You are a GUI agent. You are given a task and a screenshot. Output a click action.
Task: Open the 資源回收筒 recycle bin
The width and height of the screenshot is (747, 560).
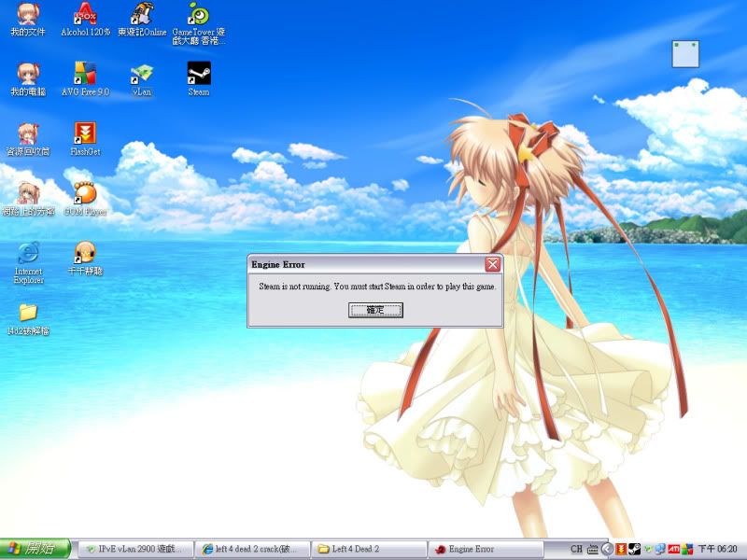[x=28, y=133]
